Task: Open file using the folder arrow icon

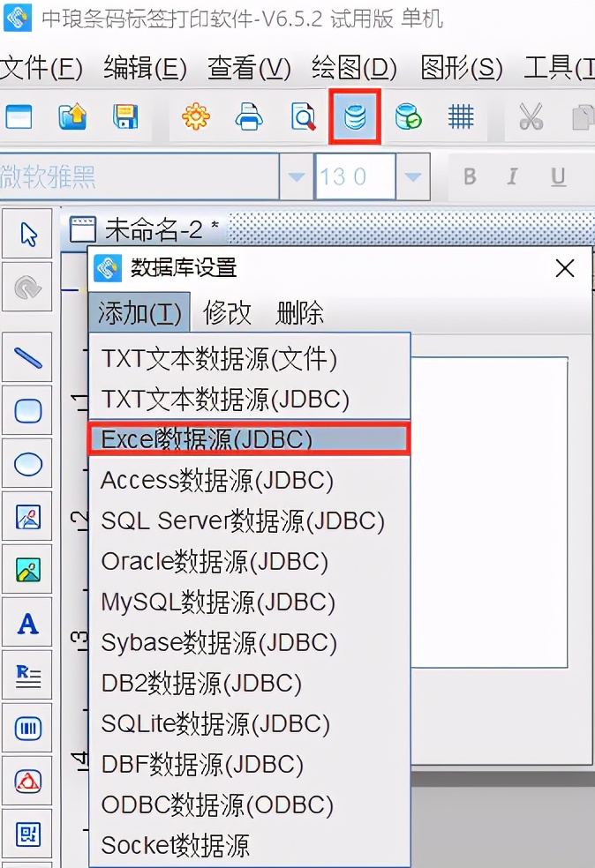Action: (72, 116)
